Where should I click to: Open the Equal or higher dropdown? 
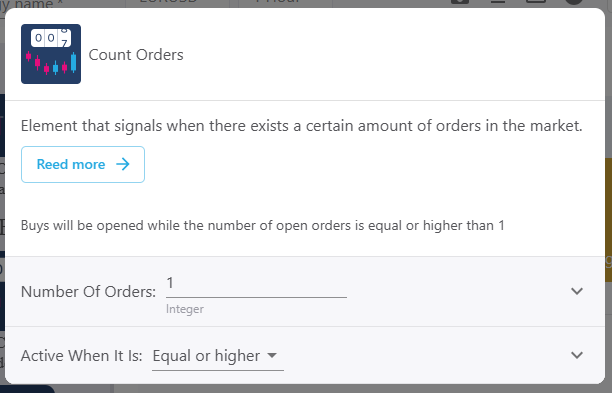pyautogui.click(x=218, y=356)
